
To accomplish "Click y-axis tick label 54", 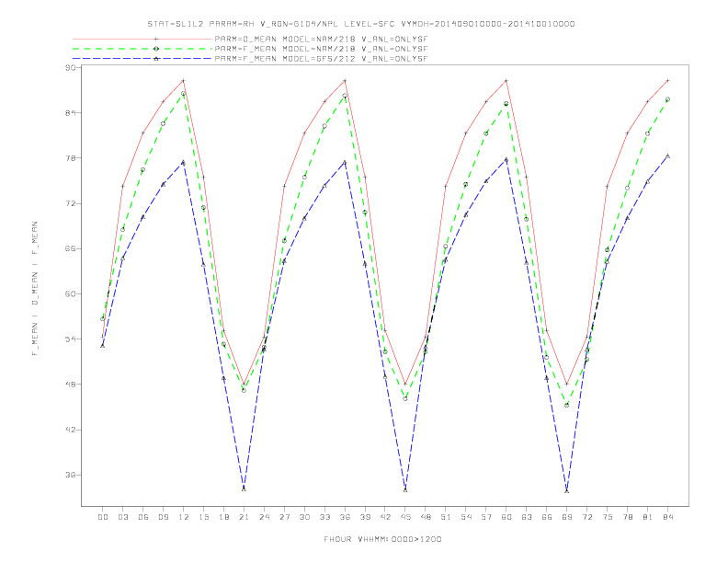I will coord(71,339).
